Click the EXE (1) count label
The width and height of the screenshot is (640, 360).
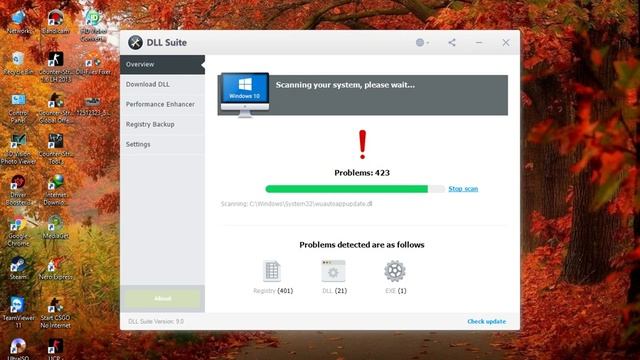[396, 291]
